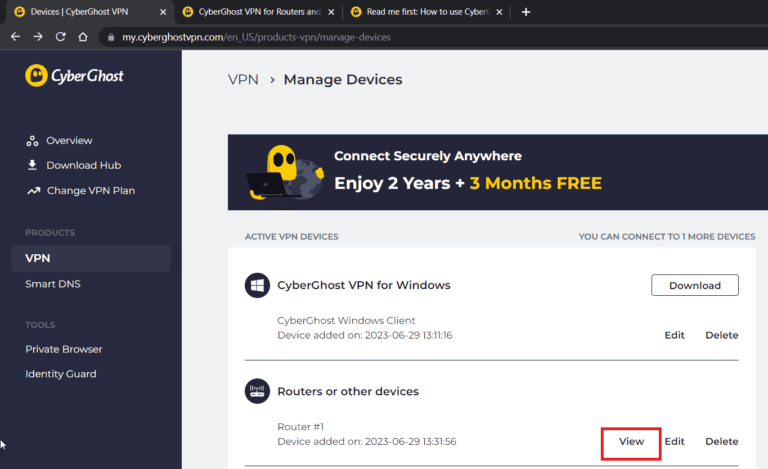The width and height of the screenshot is (768, 469).
Task: Click the router icon beside Routers or other devices
Action: (x=258, y=391)
